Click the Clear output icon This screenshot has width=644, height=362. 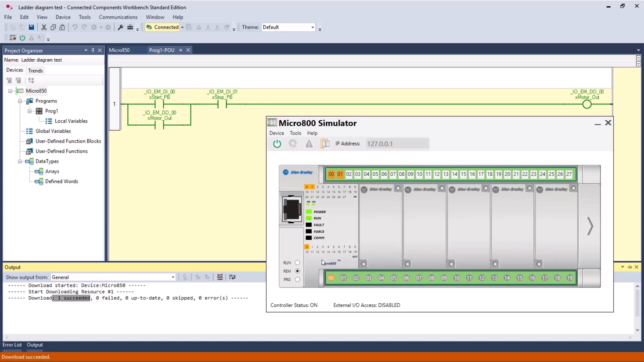(x=220, y=277)
